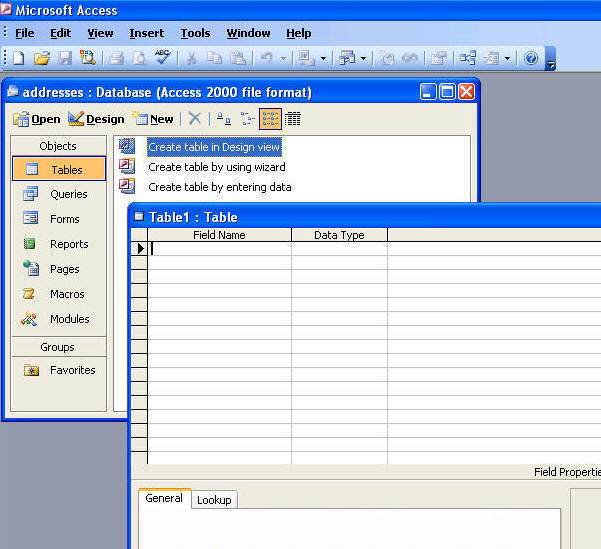Select Favorites group
Viewport: 601px width, 549px height.
point(58,370)
